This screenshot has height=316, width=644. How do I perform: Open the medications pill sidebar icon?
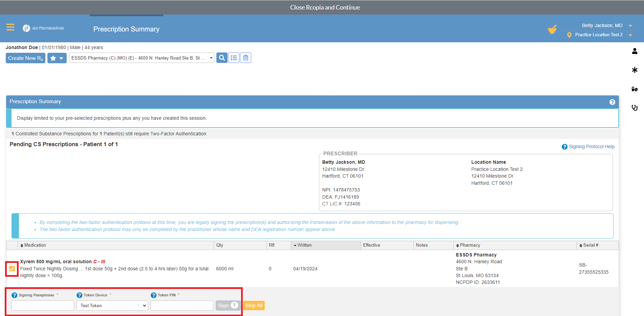point(635,89)
